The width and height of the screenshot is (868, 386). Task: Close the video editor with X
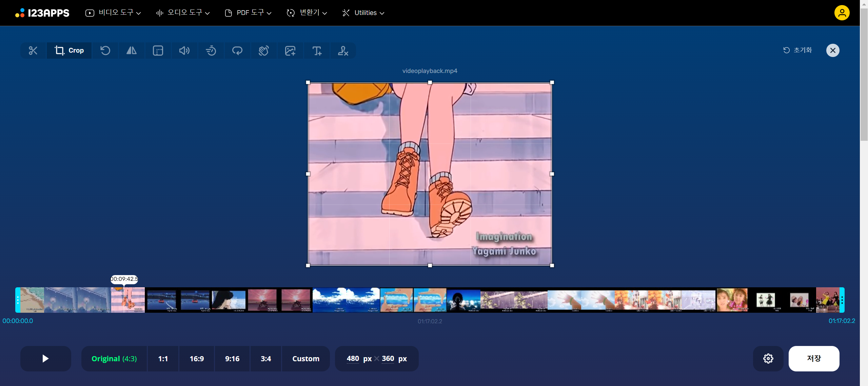pos(833,51)
